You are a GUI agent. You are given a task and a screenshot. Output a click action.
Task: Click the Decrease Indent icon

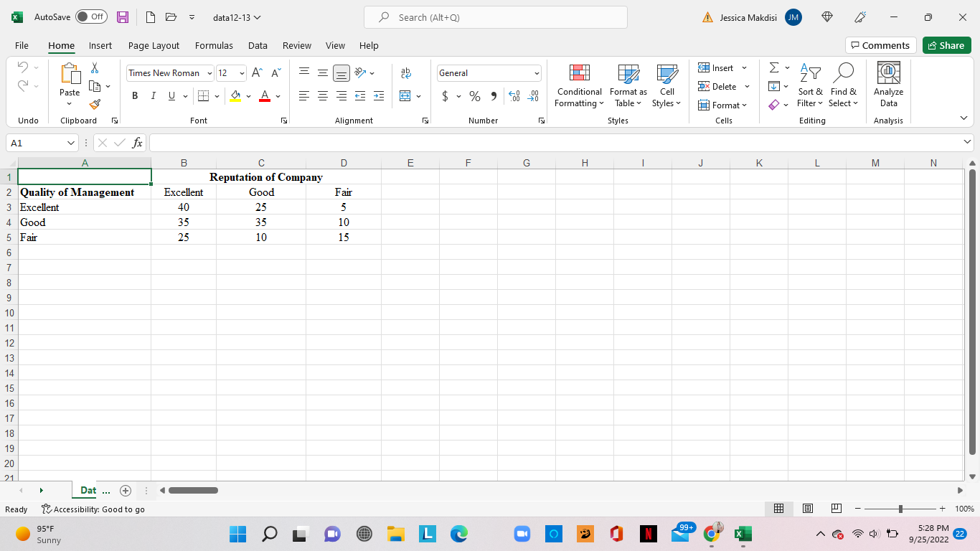click(x=360, y=96)
